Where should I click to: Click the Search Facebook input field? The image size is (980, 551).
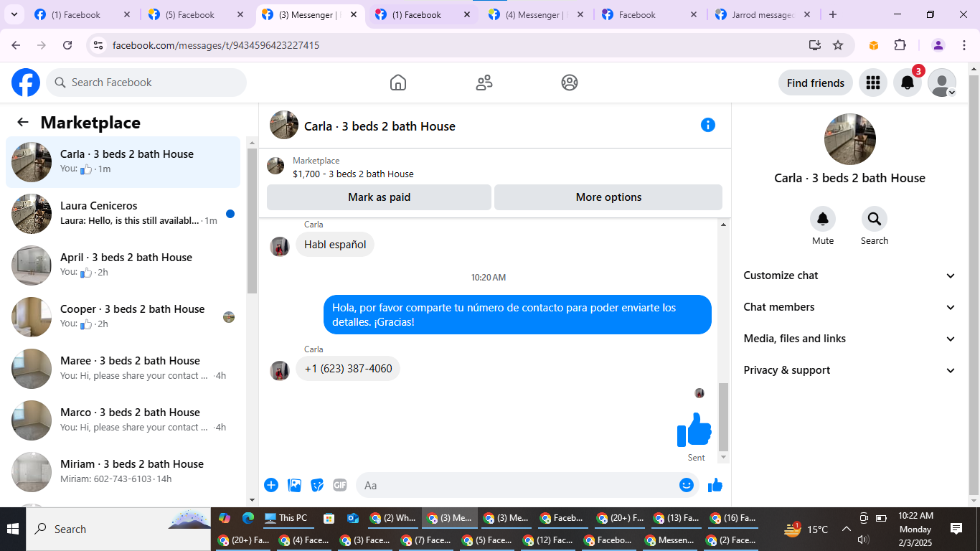pyautogui.click(x=146, y=83)
